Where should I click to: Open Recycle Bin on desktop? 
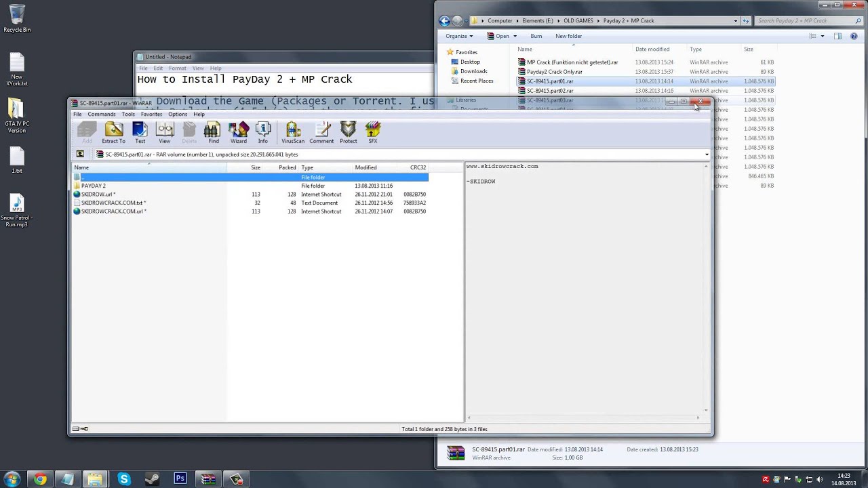click(17, 19)
